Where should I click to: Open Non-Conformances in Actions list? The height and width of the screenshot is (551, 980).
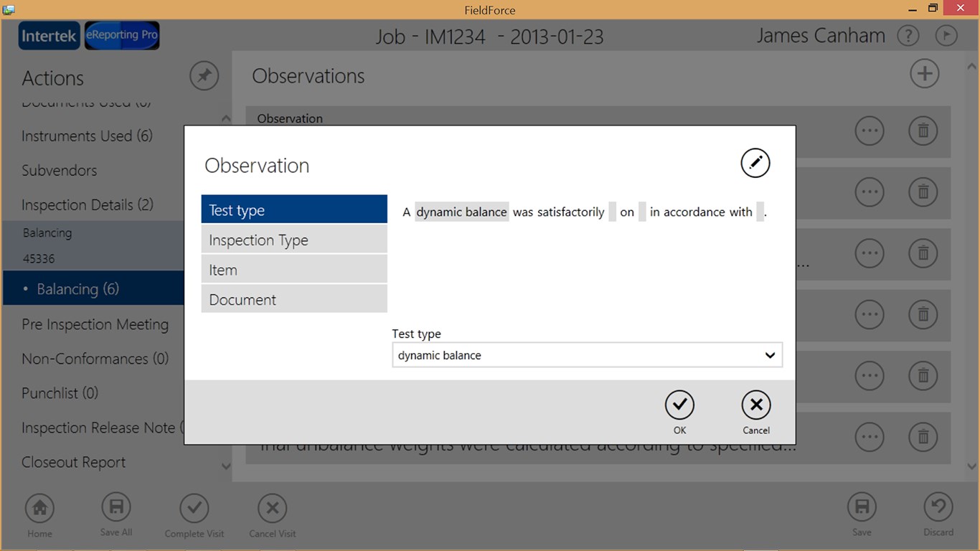[x=95, y=359]
